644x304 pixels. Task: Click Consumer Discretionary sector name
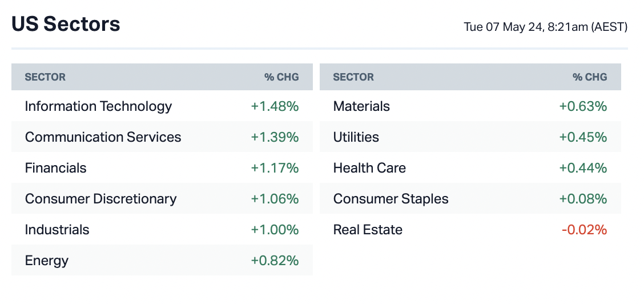pos(100,199)
